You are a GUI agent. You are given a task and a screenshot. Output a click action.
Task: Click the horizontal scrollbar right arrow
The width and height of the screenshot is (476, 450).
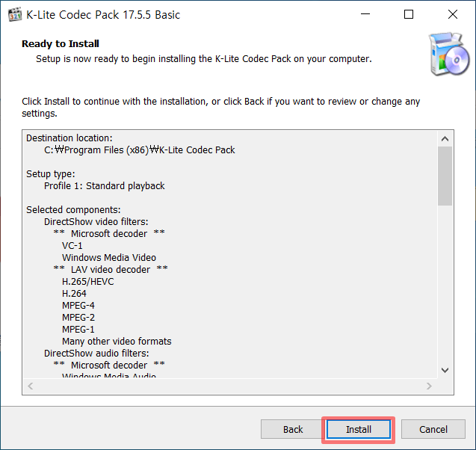point(429,386)
